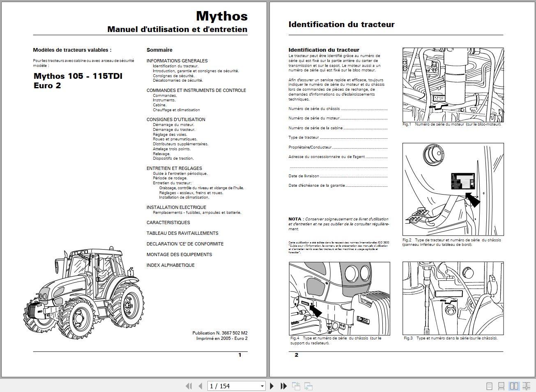Click 'Attelage trois points.' summary item
The height and width of the screenshot is (392, 536).
tap(172, 149)
